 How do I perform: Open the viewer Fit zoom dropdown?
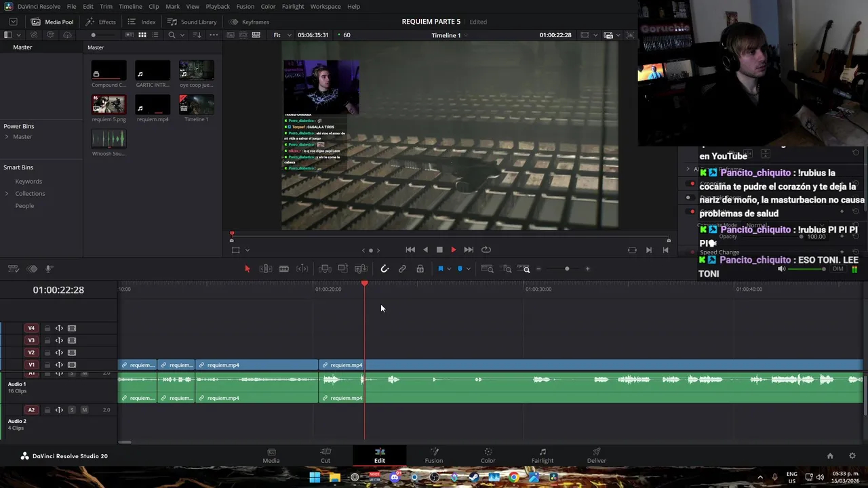point(282,35)
